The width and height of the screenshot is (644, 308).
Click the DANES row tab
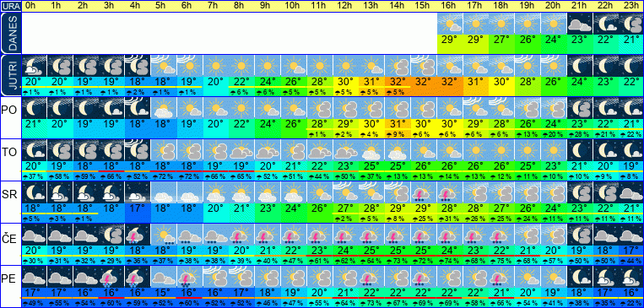click(x=10, y=33)
